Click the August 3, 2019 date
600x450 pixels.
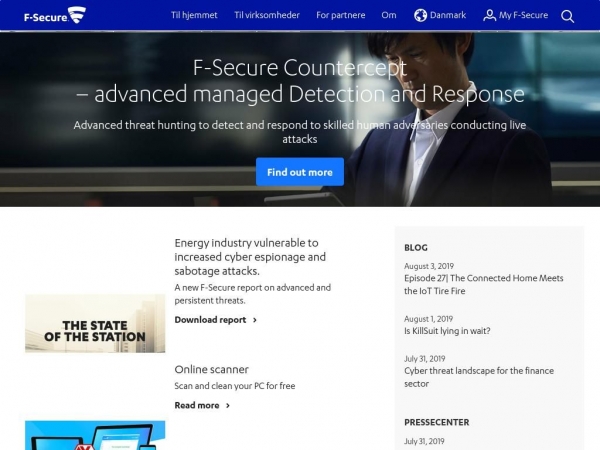(429, 266)
